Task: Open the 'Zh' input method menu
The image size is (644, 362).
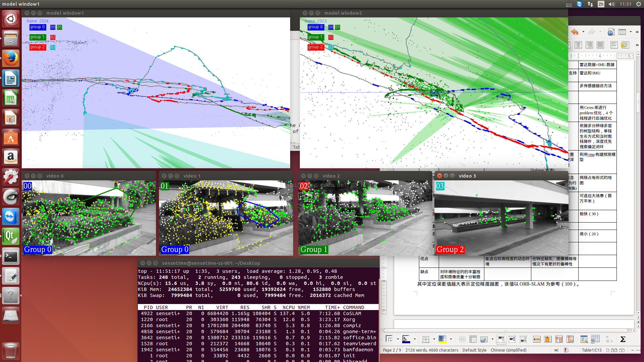Action: coord(601,4)
